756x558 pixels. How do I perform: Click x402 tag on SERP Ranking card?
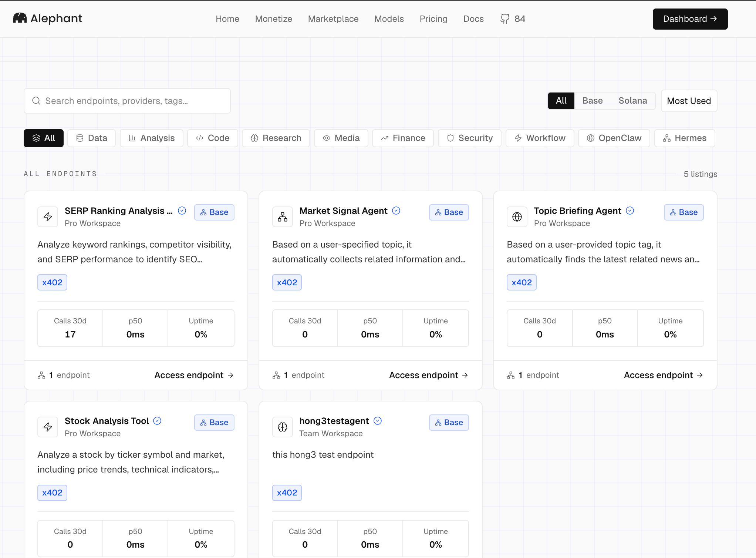coord(52,282)
